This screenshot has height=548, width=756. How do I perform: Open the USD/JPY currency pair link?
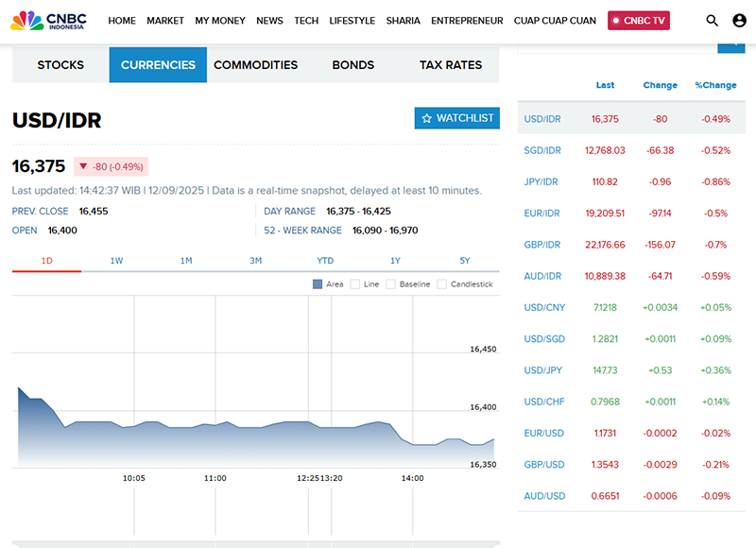543,370
